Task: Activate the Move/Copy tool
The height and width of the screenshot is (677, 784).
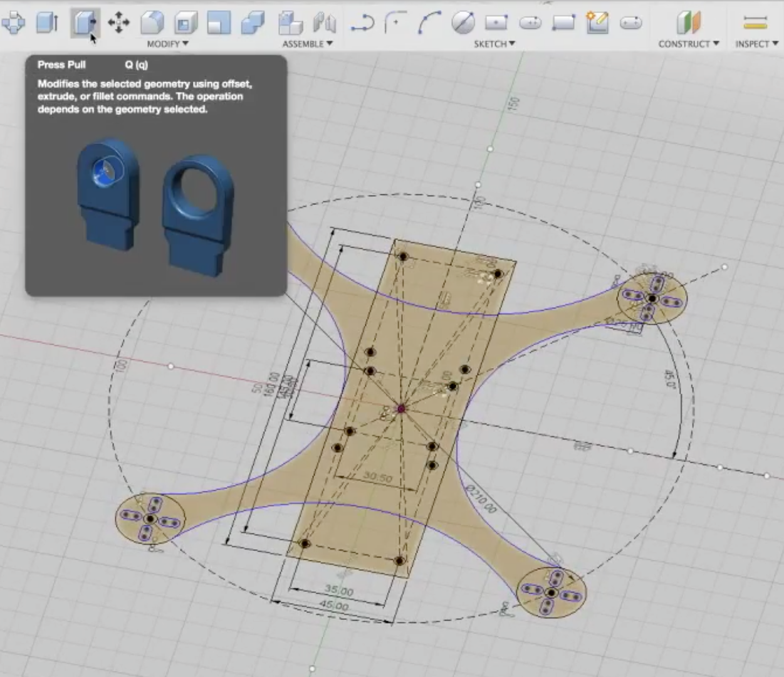Action: [x=119, y=24]
